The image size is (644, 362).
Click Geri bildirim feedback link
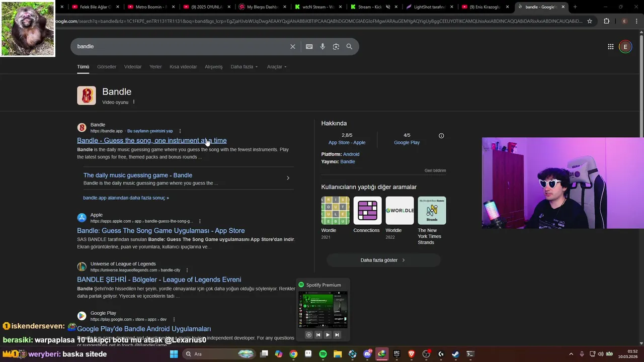pyautogui.click(x=435, y=170)
